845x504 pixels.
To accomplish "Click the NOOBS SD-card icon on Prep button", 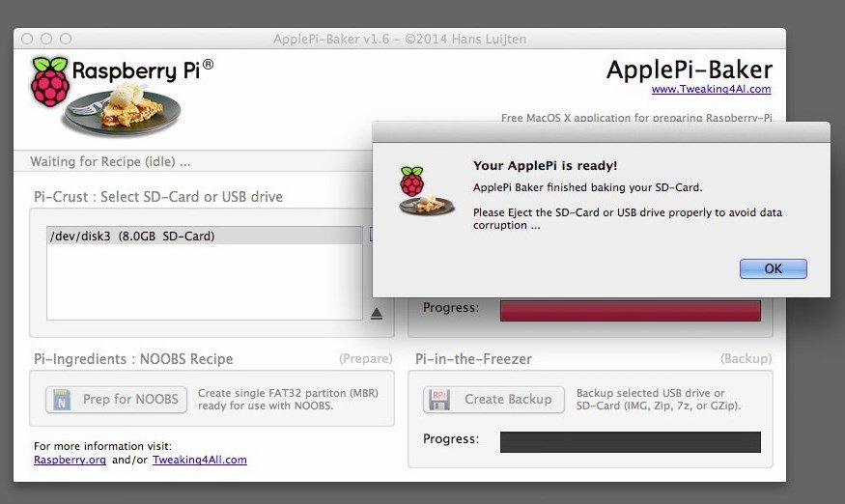I will pyautogui.click(x=62, y=400).
